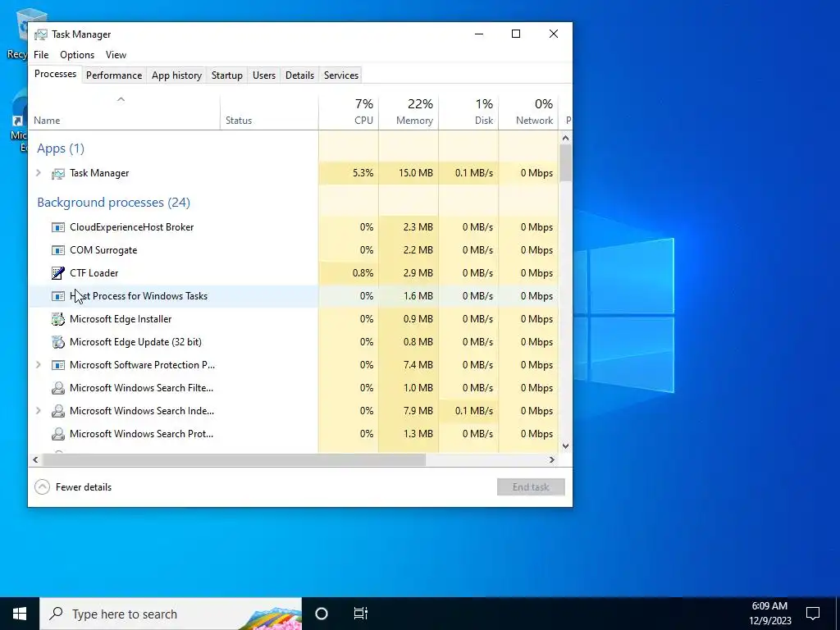Click the 0.8% CPU value for CTF Loader
This screenshot has width=840, height=630.
pos(363,273)
